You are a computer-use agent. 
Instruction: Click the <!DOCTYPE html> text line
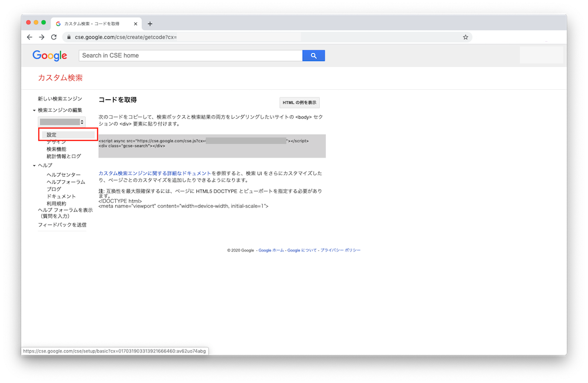click(x=120, y=201)
